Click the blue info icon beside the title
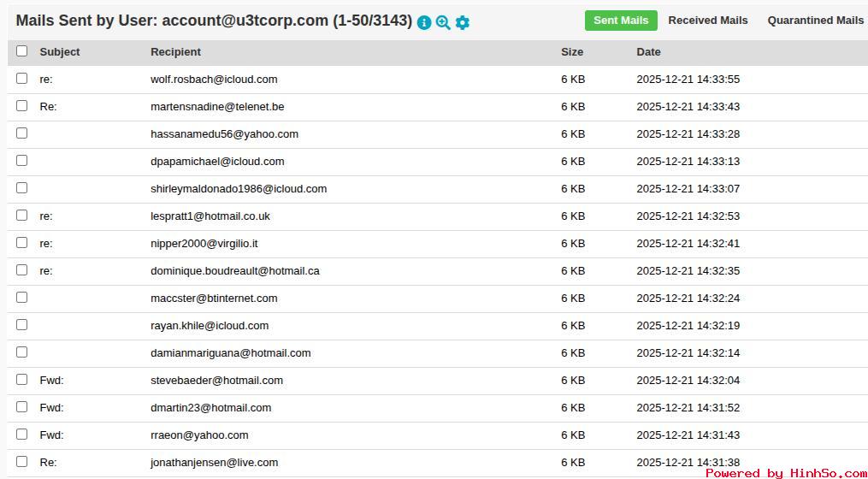Image resolution: width=868 pixels, height=479 pixels. click(x=424, y=23)
